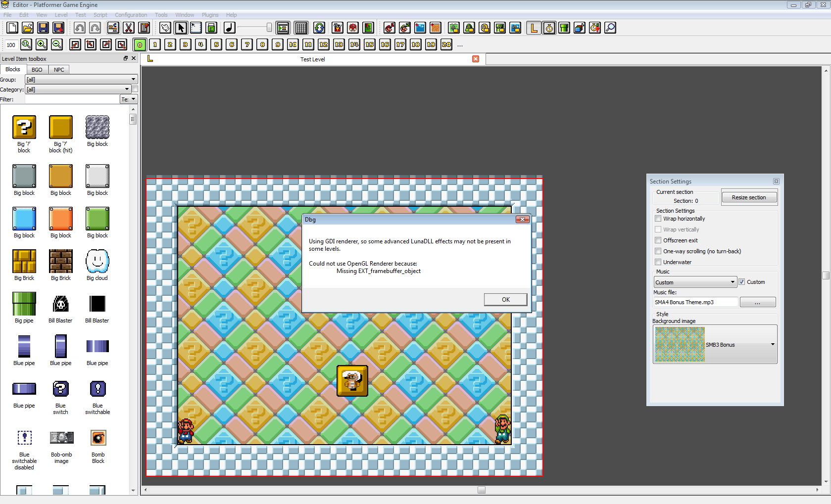Viewport: 831px width, 504px height.
Task: Open a file with the folder icon
Action: point(28,28)
